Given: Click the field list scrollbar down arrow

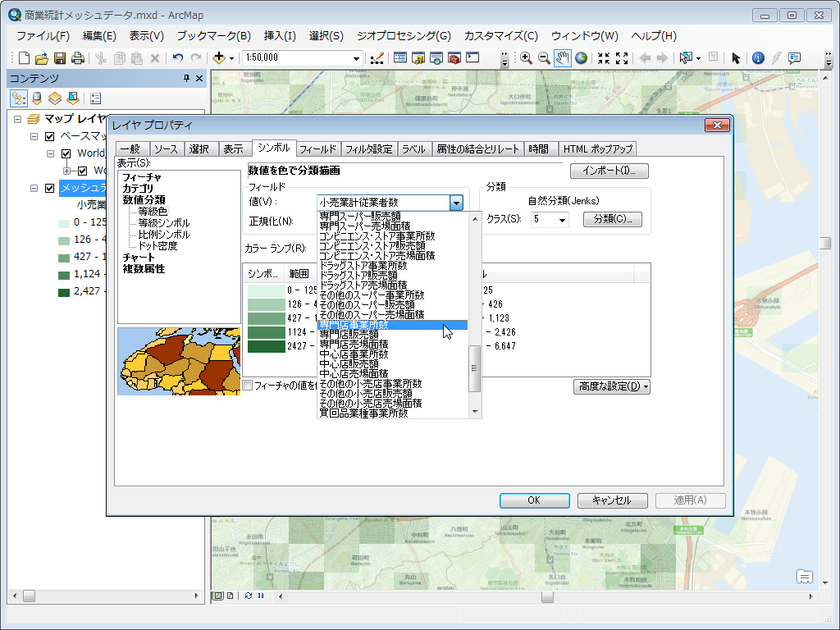Looking at the screenshot, I should point(475,412).
